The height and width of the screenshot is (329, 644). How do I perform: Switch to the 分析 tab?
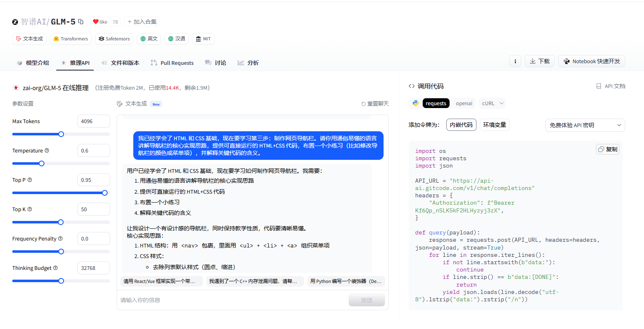[x=248, y=63]
